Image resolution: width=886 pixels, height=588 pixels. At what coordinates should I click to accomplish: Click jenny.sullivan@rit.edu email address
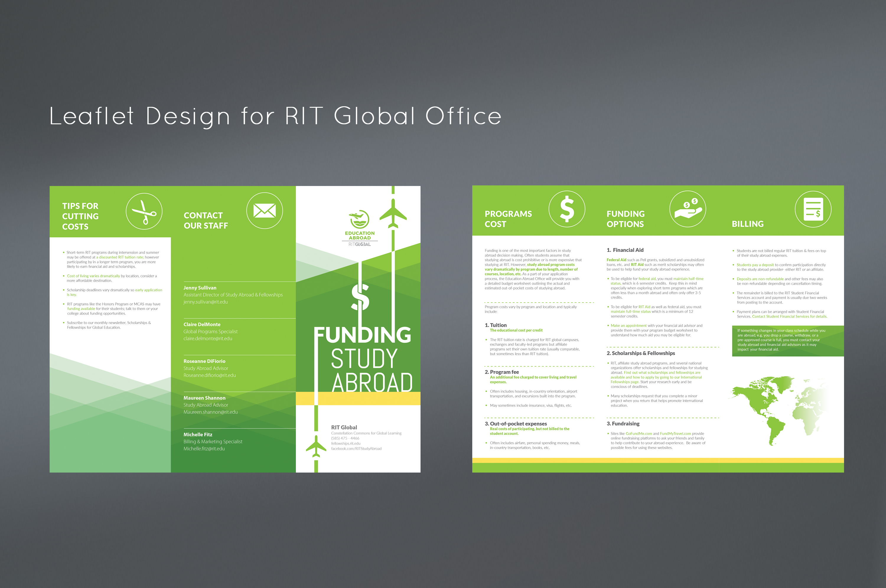[x=206, y=302]
